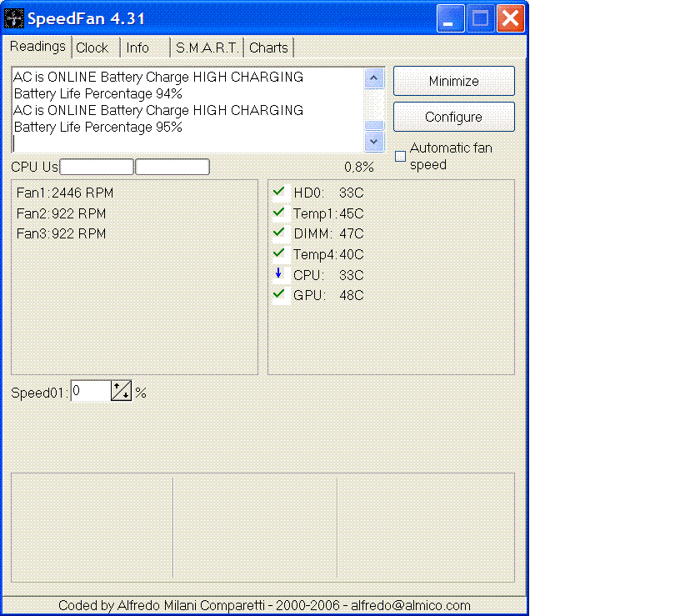Viewport: 700px width, 616px height.
Task: Open the S.M.A.R.T. tab
Action: tap(207, 48)
